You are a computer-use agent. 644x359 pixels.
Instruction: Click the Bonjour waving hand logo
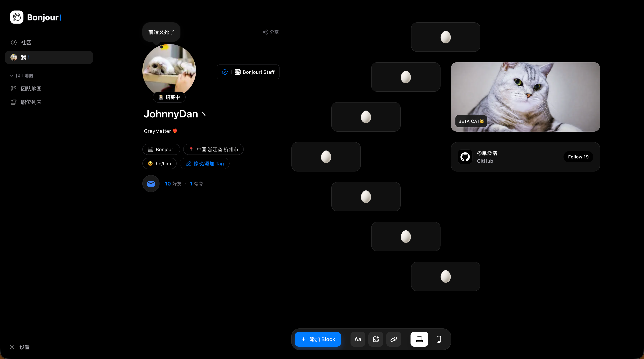pyautogui.click(x=17, y=17)
